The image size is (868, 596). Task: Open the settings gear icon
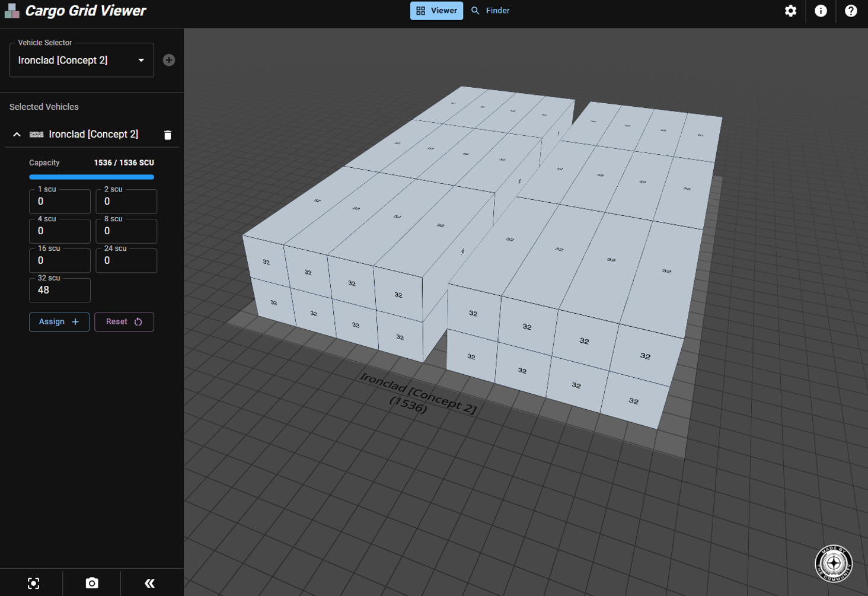click(790, 11)
